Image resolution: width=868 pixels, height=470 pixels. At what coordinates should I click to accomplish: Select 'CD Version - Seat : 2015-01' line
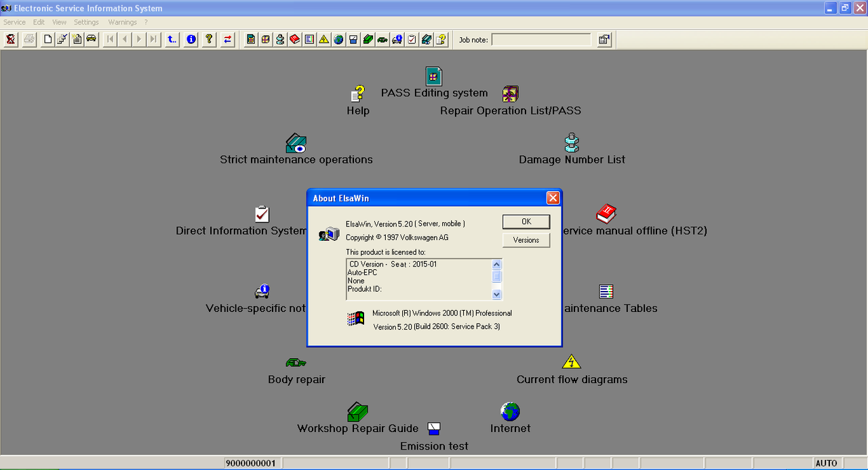(393, 264)
